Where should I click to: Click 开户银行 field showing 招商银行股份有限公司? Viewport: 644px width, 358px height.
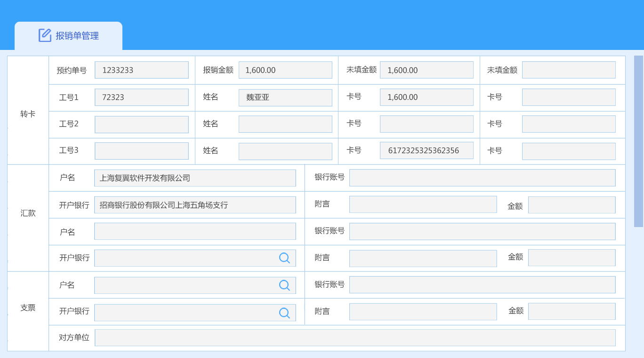click(x=195, y=205)
